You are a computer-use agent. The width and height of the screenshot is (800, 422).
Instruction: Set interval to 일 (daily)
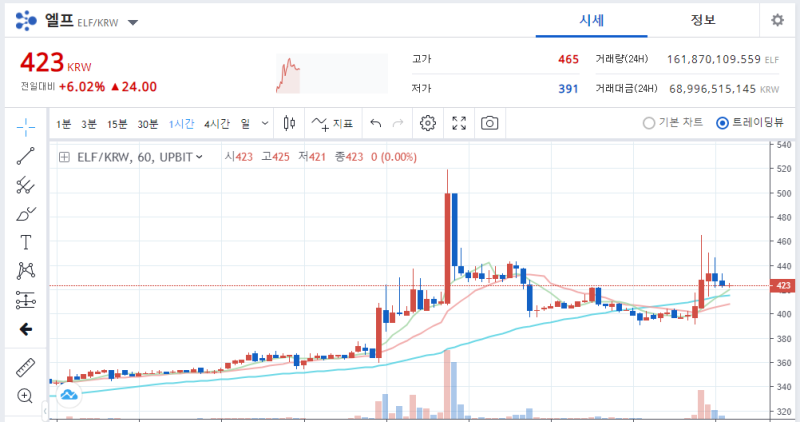click(x=245, y=124)
